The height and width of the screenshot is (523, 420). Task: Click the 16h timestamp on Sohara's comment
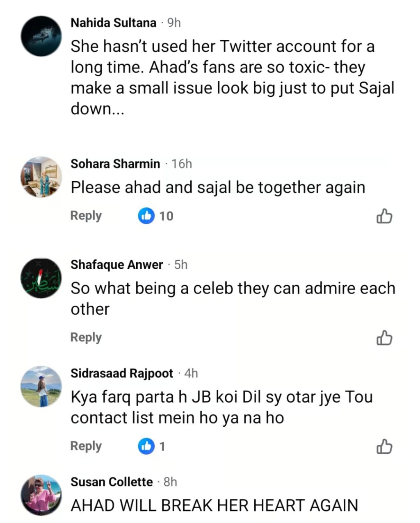[182, 164]
